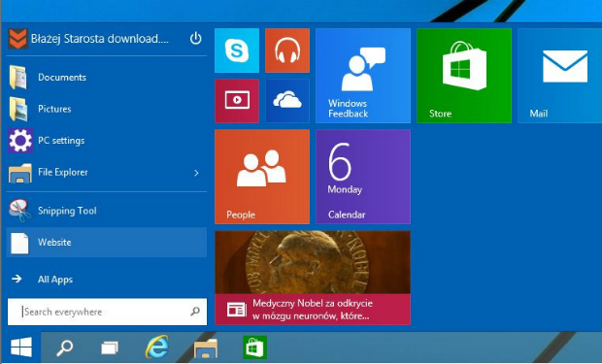Open the Windows Feedback tile
The width and height of the screenshot is (602, 364).
click(363, 76)
